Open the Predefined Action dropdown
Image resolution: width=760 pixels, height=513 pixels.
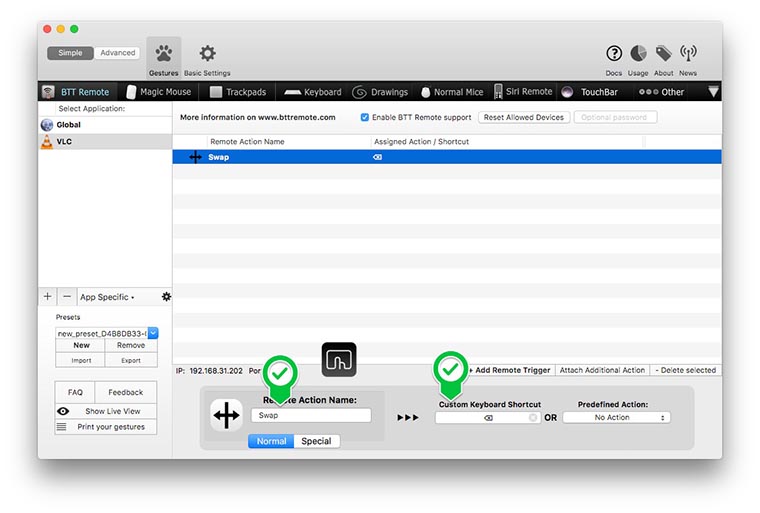617,417
